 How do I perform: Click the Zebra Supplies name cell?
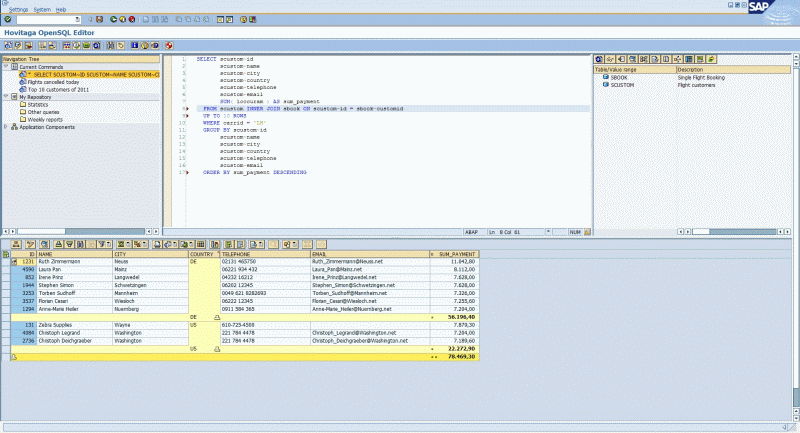(74, 325)
